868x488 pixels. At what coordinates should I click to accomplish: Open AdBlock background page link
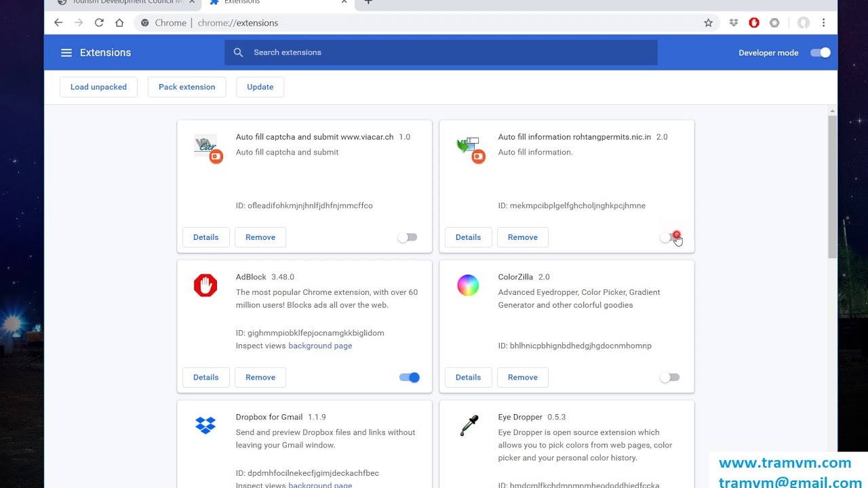tap(320, 346)
